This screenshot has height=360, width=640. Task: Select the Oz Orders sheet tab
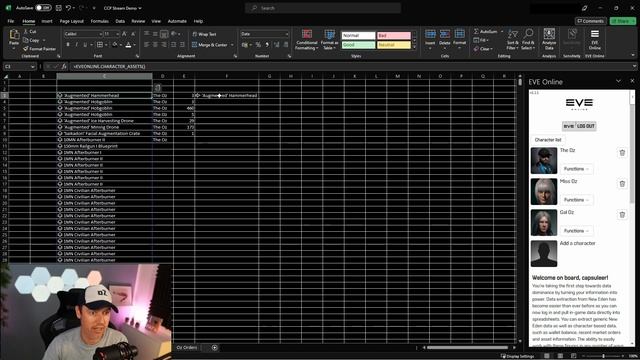187,348
